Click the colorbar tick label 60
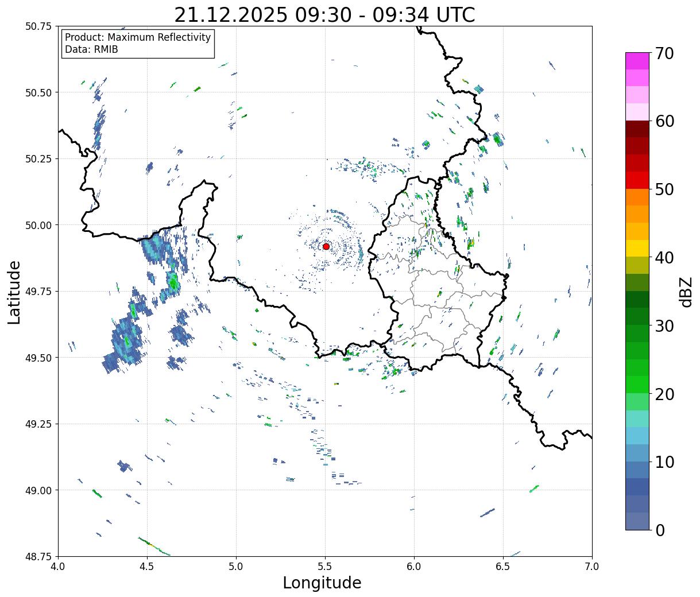The height and width of the screenshot is (597, 700). click(x=664, y=121)
